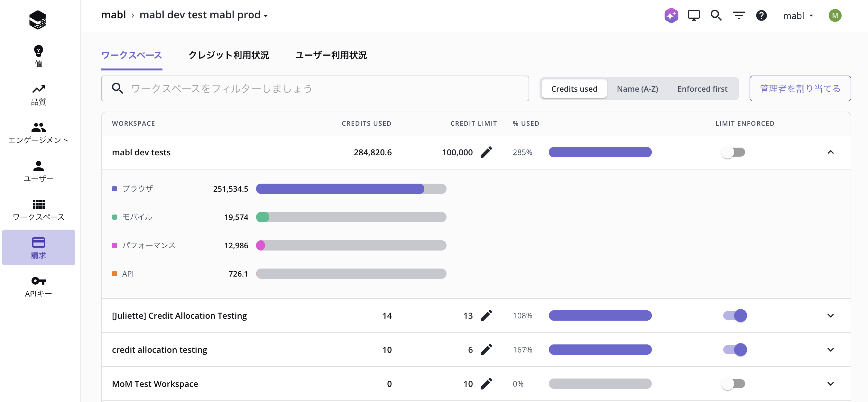Switch to the ユーザー利用状況 tab
Image resolution: width=868 pixels, height=402 pixels.
(331, 55)
